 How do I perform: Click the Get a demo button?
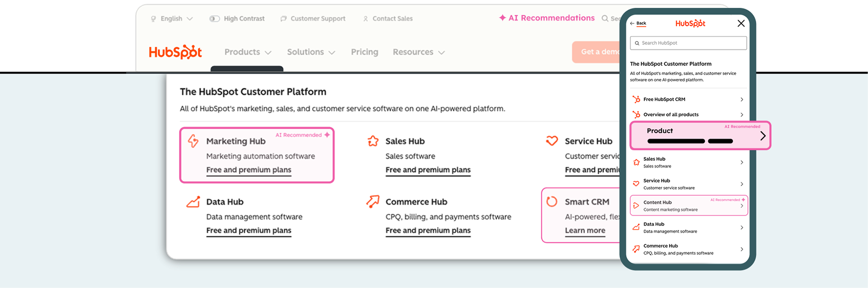tap(598, 52)
